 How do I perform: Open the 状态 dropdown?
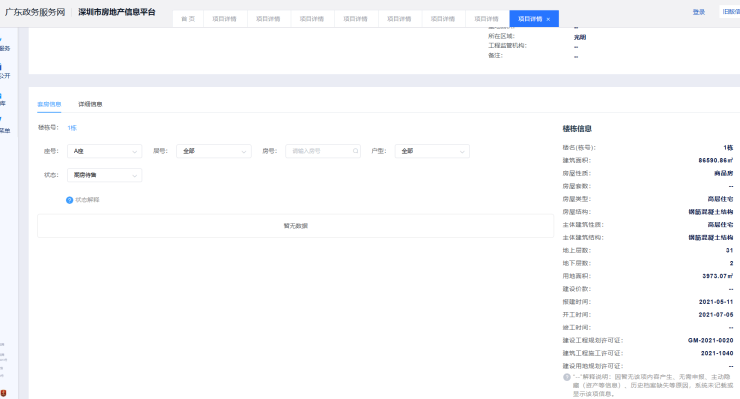pyautogui.click(x=104, y=175)
